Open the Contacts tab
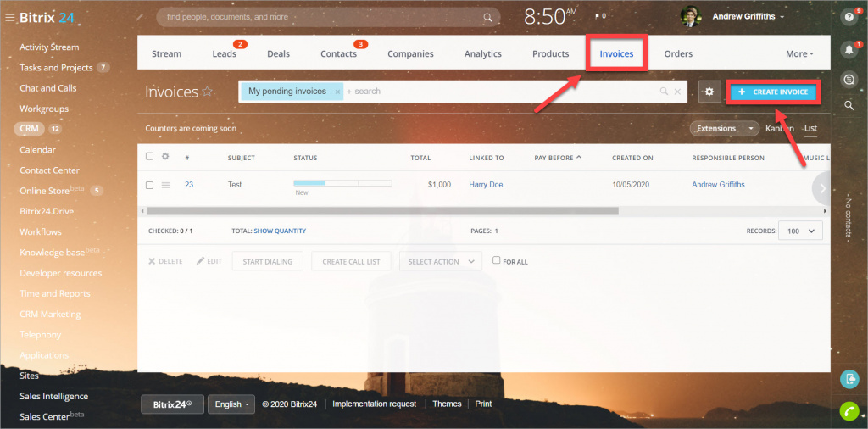The width and height of the screenshot is (868, 429). (x=339, y=53)
